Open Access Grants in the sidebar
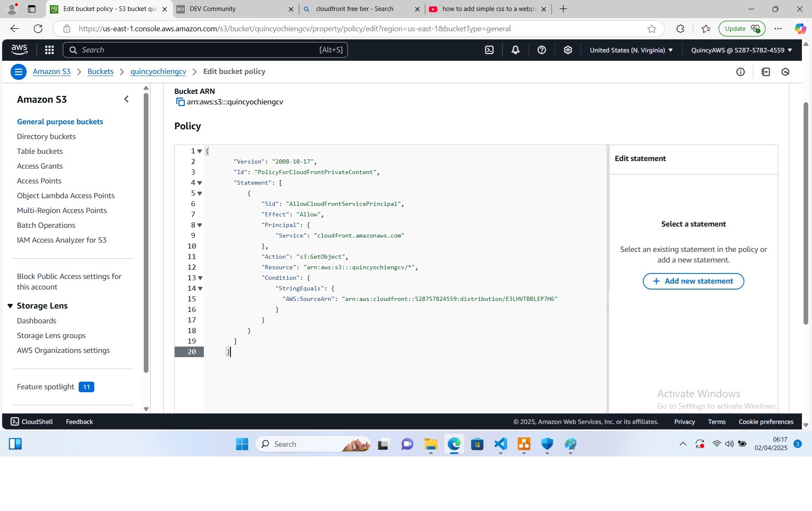The image size is (812, 511). tap(40, 166)
